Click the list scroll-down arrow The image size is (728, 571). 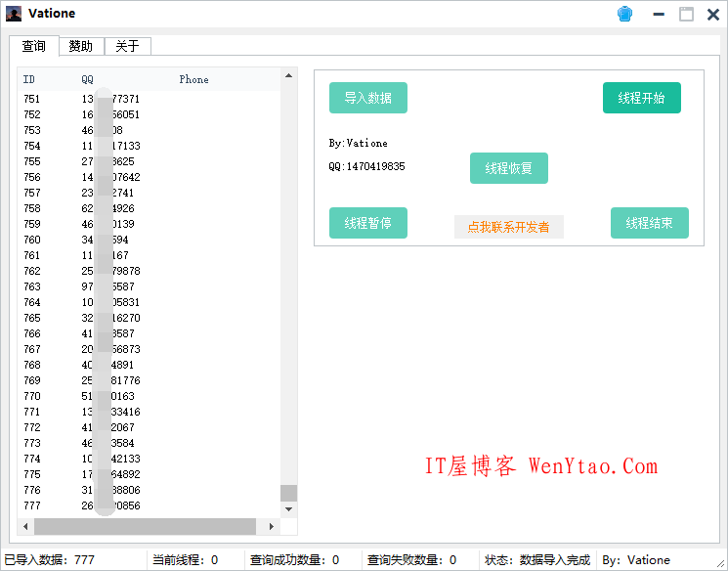coord(288,509)
